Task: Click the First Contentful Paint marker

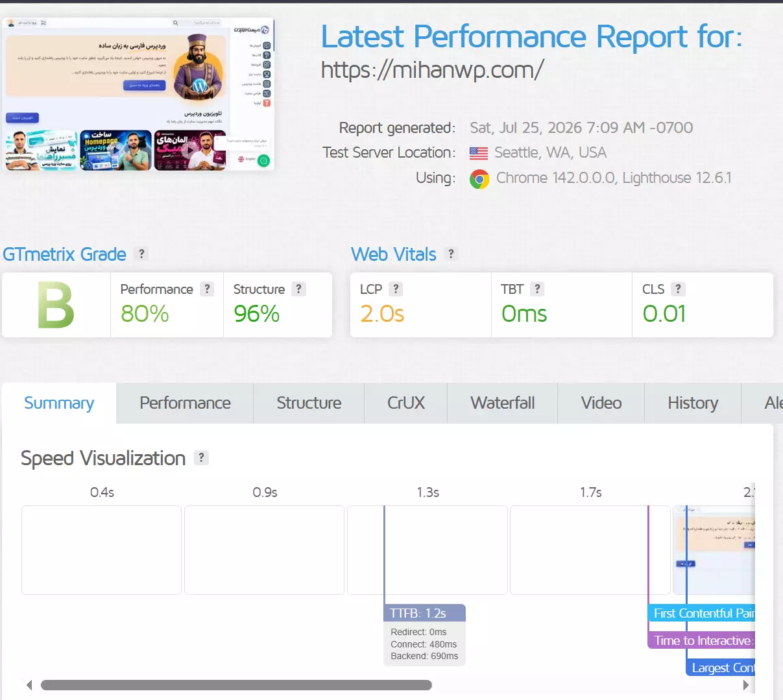Action: (x=701, y=613)
